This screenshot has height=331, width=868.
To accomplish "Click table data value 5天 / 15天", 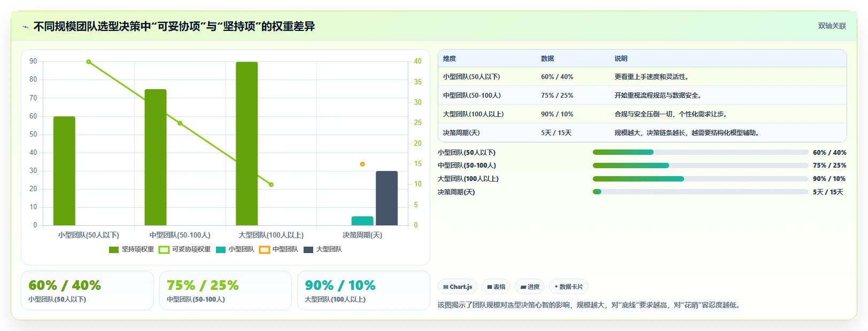I will [556, 133].
